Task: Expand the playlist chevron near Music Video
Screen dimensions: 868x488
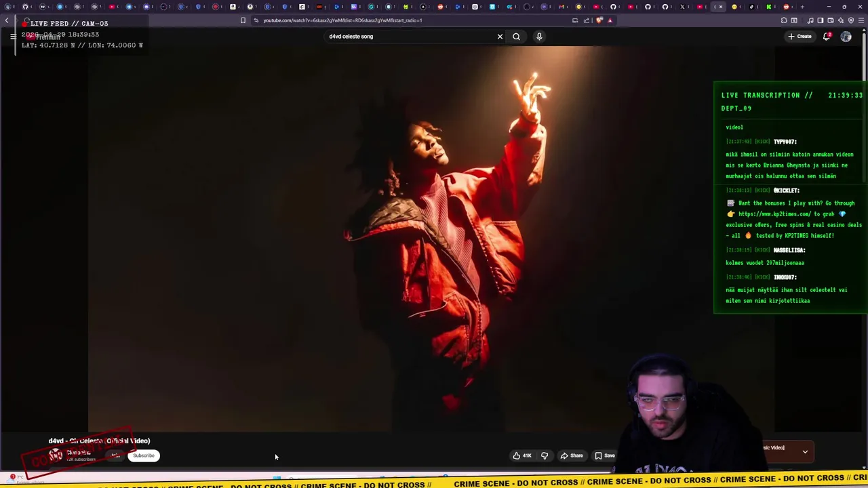Action: 805,451
